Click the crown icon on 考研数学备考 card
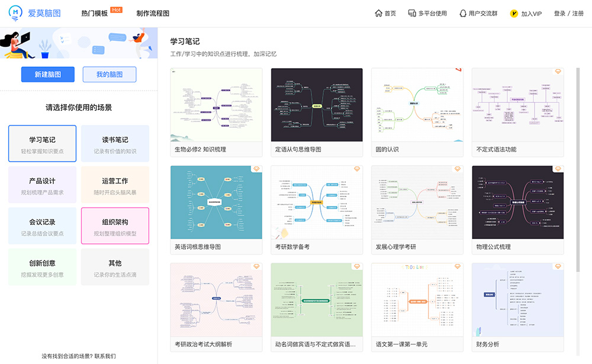 [x=356, y=169]
